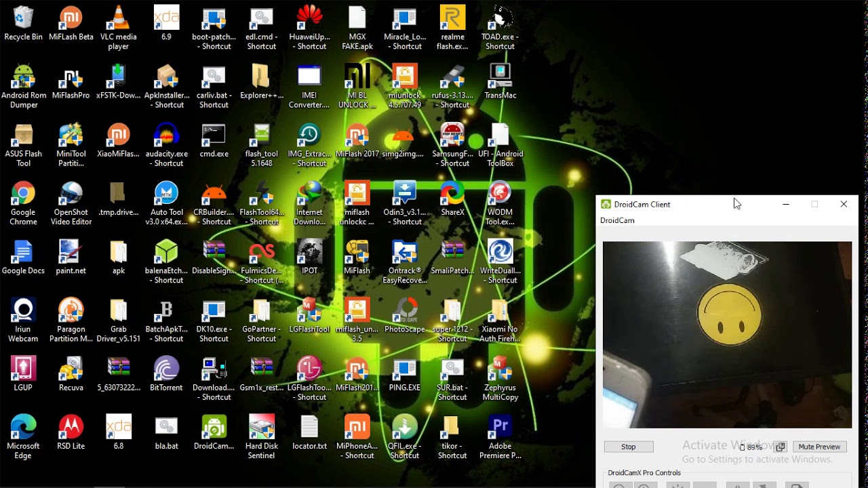
Task: Select the MiniTool Partition icon
Action: 71,144
